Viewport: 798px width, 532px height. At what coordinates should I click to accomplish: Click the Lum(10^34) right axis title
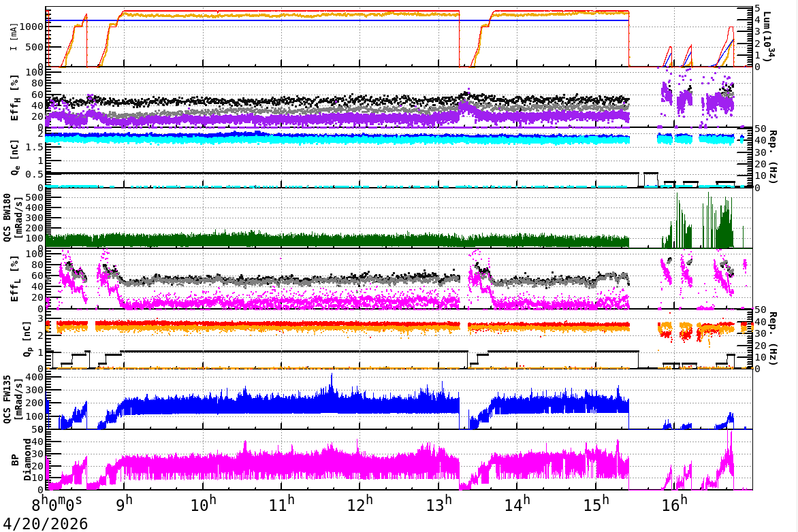[x=767, y=37]
